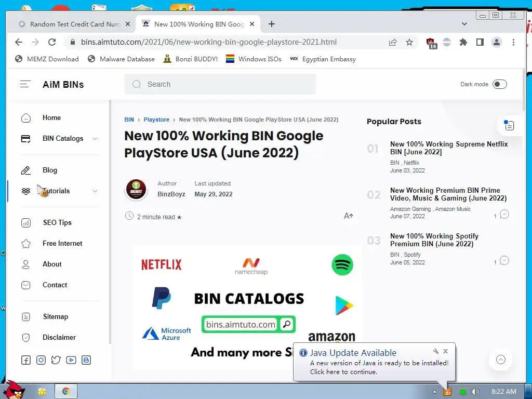Screen dimensions: 532x399
Task: Open the Java Update balloon wrench options
Action: click(x=436, y=351)
